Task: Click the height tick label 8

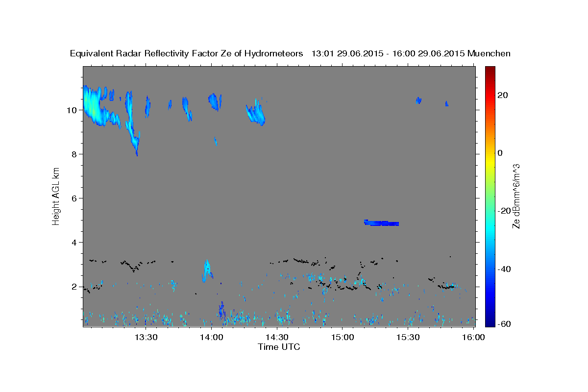Action: click(x=75, y=154)
